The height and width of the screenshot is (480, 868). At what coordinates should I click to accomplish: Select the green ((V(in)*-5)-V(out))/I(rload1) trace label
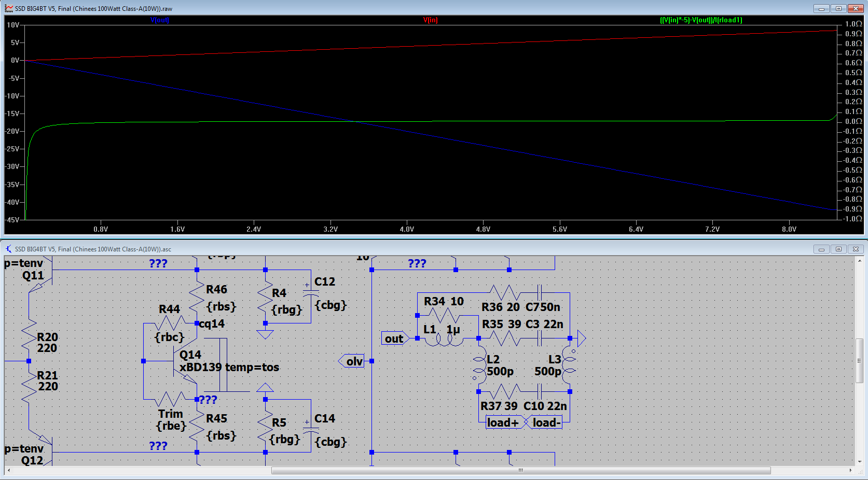click(x=701, y=20)
